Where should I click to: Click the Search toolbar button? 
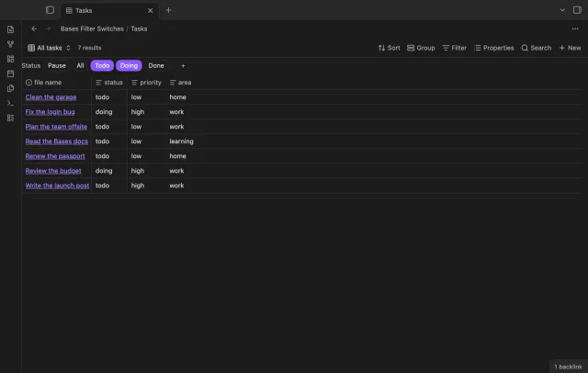[x=536, y=48]
